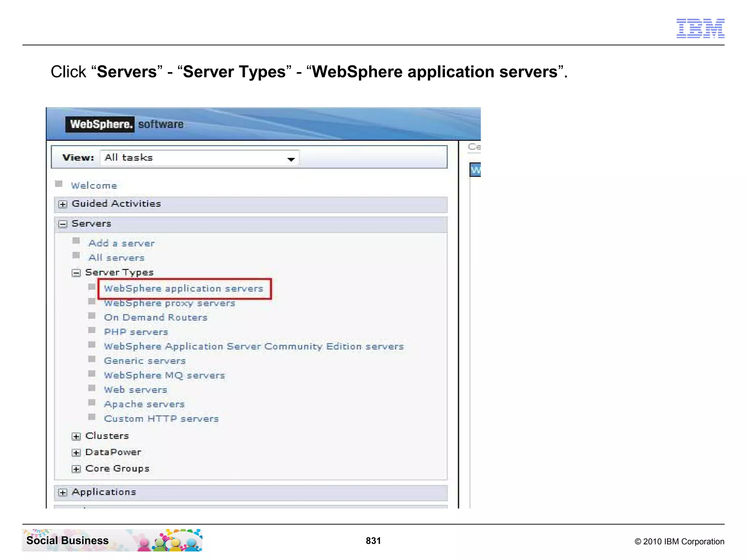Viewport: 747px width, 560px height.
Task: Click the Applications heading text
Action: click(x=104, y=492)
